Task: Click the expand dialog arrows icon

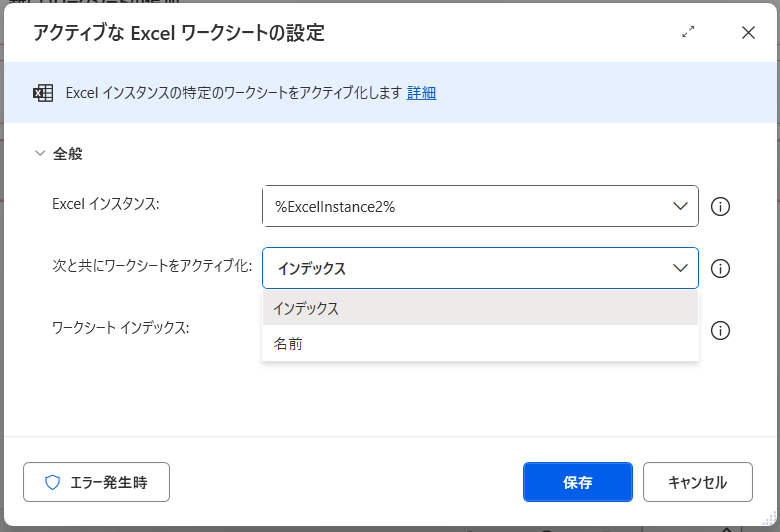Action: pos(688,32)
